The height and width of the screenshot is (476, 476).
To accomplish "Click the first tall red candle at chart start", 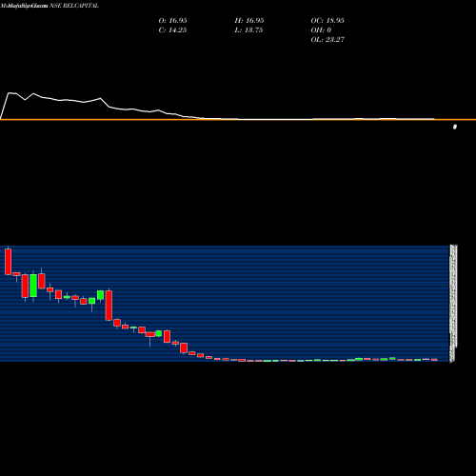I will pyautogui.click(x=8, y=262).
